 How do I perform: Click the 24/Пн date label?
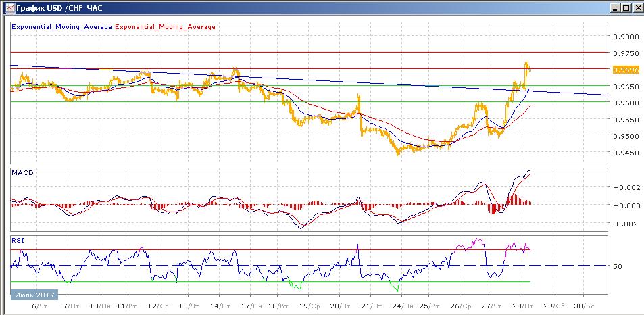403,306
